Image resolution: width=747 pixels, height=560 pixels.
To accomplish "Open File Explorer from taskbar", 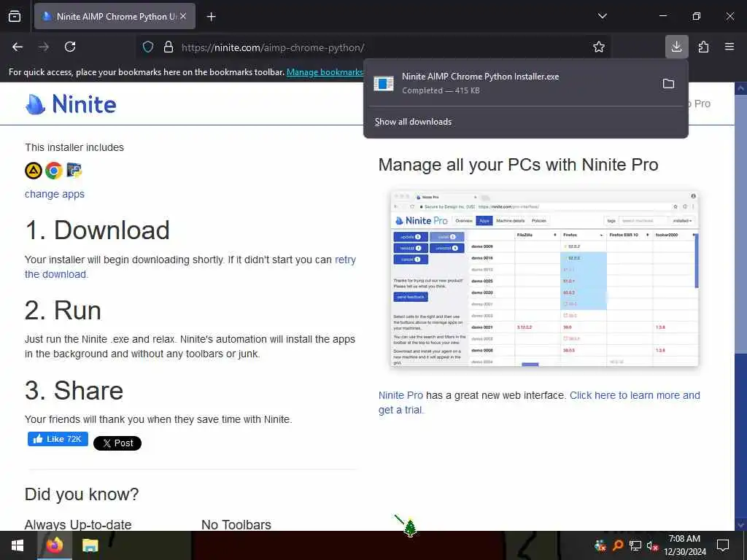I will (x=90, y=545).
